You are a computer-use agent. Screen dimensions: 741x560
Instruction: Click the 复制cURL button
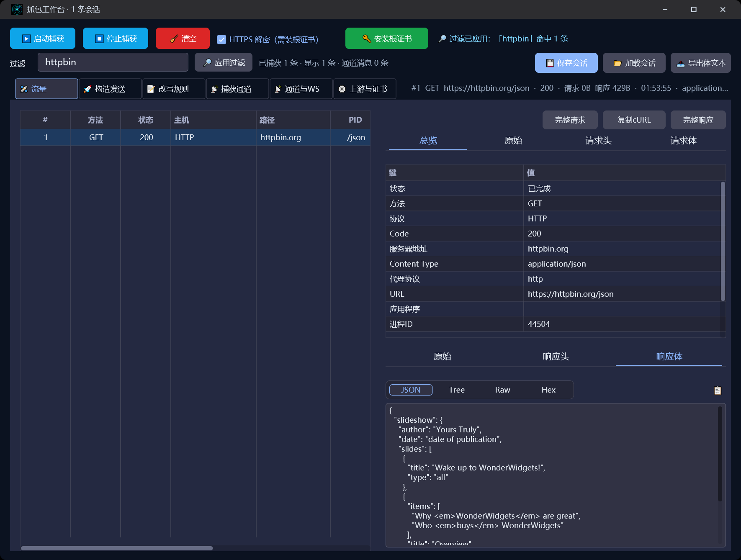(x=634, y=120)
